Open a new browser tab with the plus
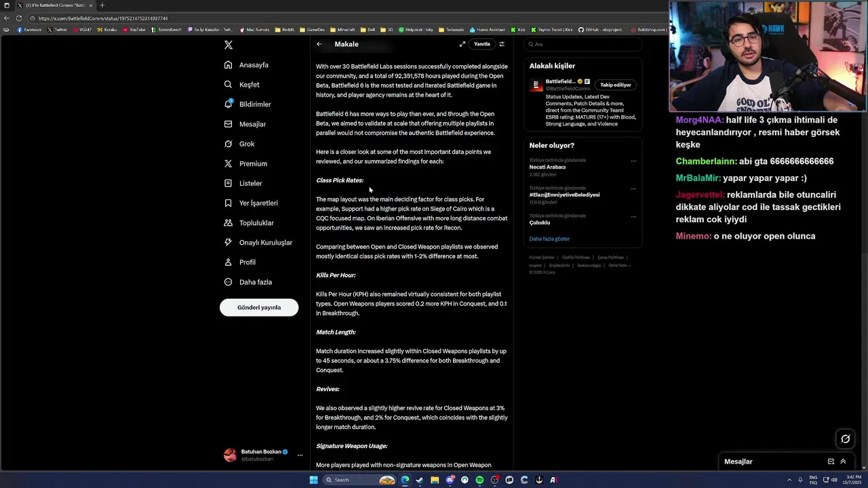The image size is (868, 488). point(102,5)
